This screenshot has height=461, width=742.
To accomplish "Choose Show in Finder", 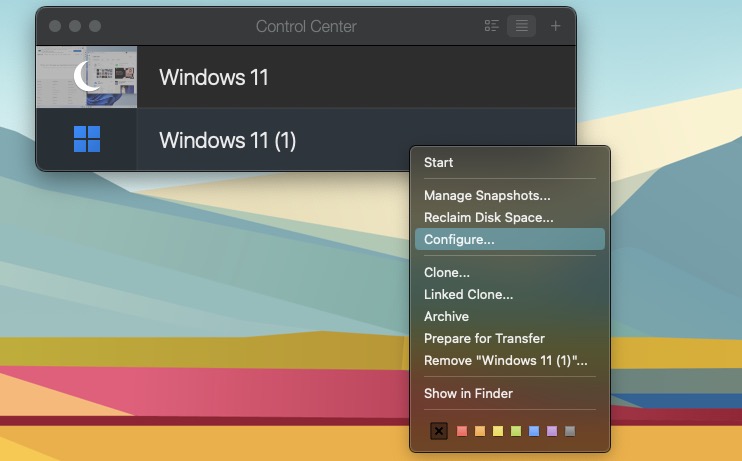I will (x=510, y=393).
